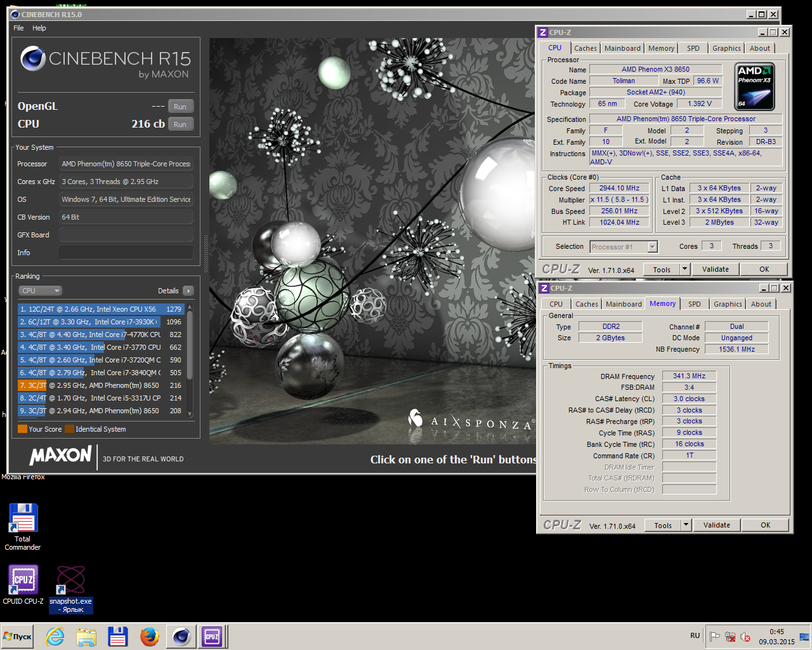
Task: Switch to CPU-Z via taskbar icon
Action: point(212,637)
